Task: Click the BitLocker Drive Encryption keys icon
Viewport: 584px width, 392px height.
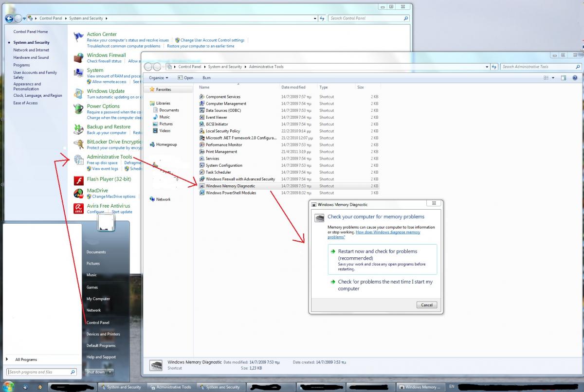Action: (78, 144)
